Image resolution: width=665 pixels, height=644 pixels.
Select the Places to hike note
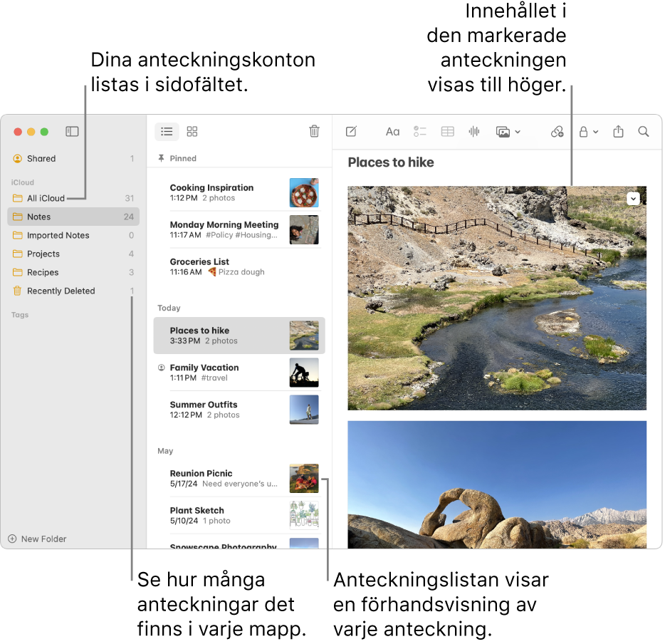click(x=239, y=336)
